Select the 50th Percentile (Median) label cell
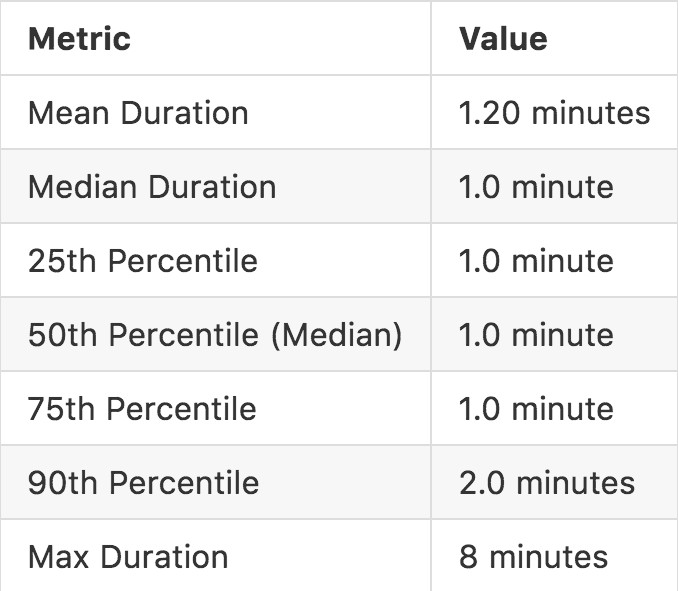The image size is (678, 591). click(215, 335)
